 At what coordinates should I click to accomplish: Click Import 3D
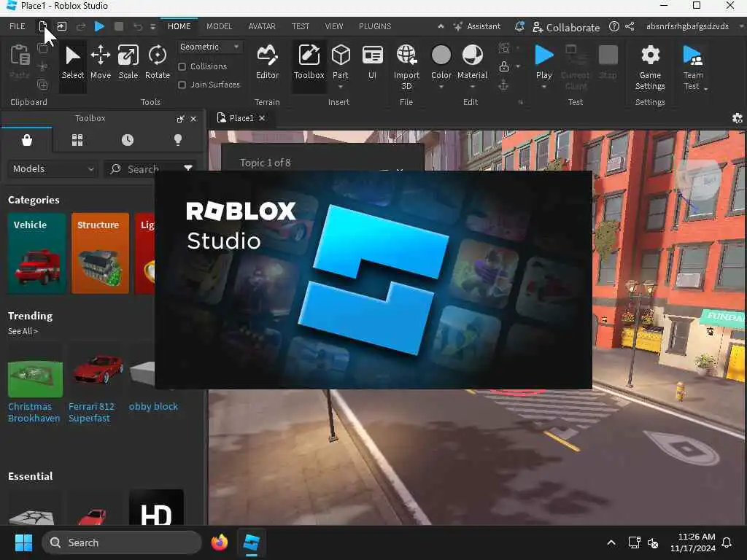click(x=406, y=66)
